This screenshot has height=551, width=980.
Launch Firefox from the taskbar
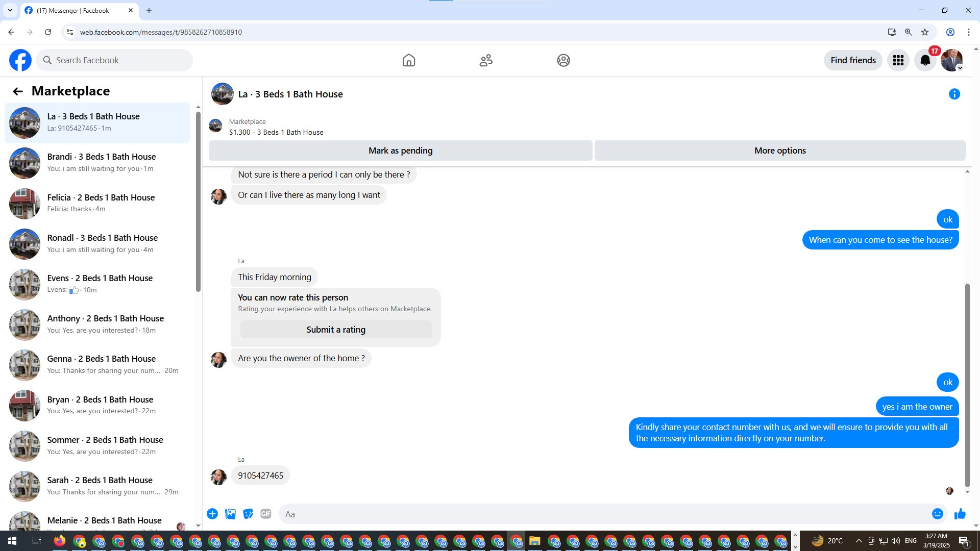coord(60,541)
